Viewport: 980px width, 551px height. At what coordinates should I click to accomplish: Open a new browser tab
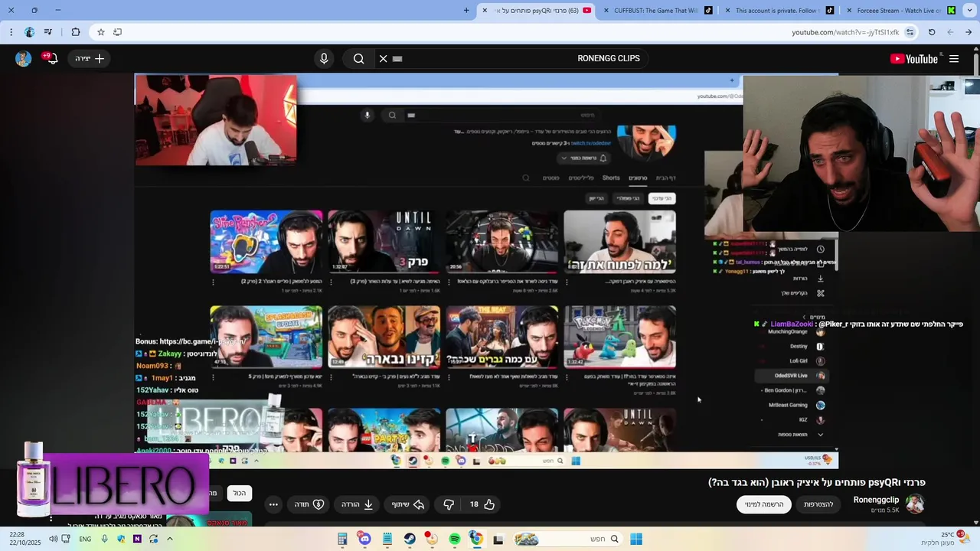(x=466, y=10)
